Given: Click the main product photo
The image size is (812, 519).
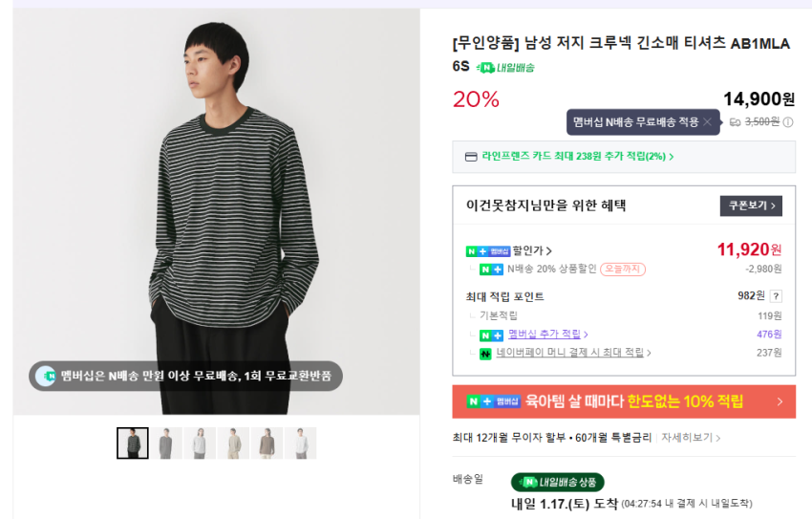Looking at the screenshot, I should (x=216, y=210).
